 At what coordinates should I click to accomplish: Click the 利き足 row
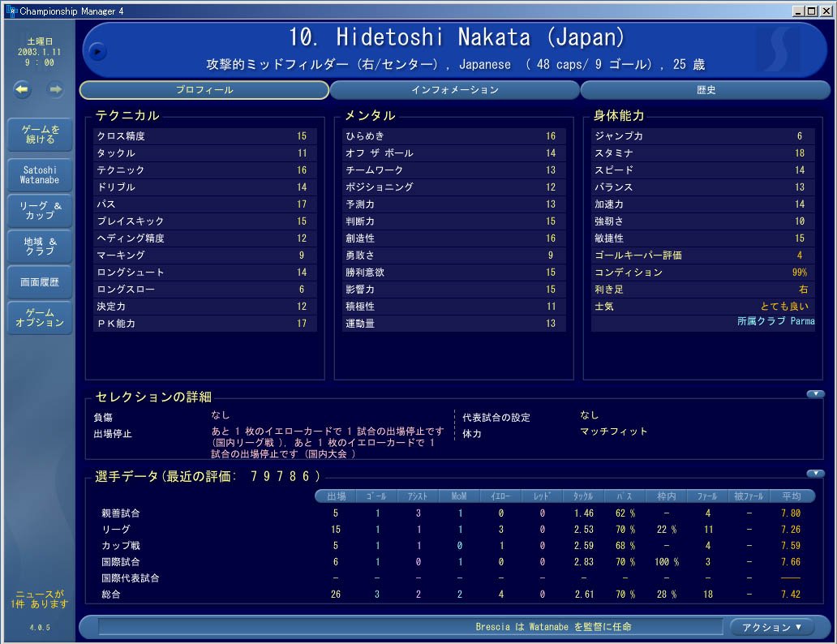pos(703,290)
